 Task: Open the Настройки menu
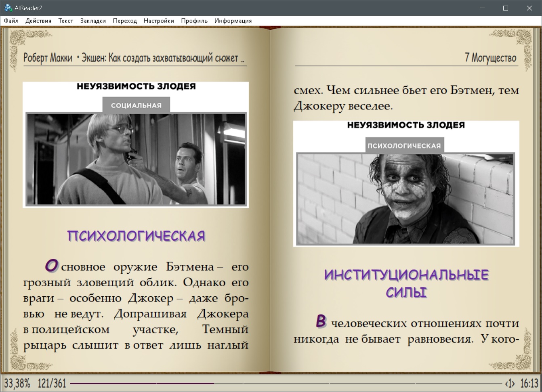coord(159,21)
